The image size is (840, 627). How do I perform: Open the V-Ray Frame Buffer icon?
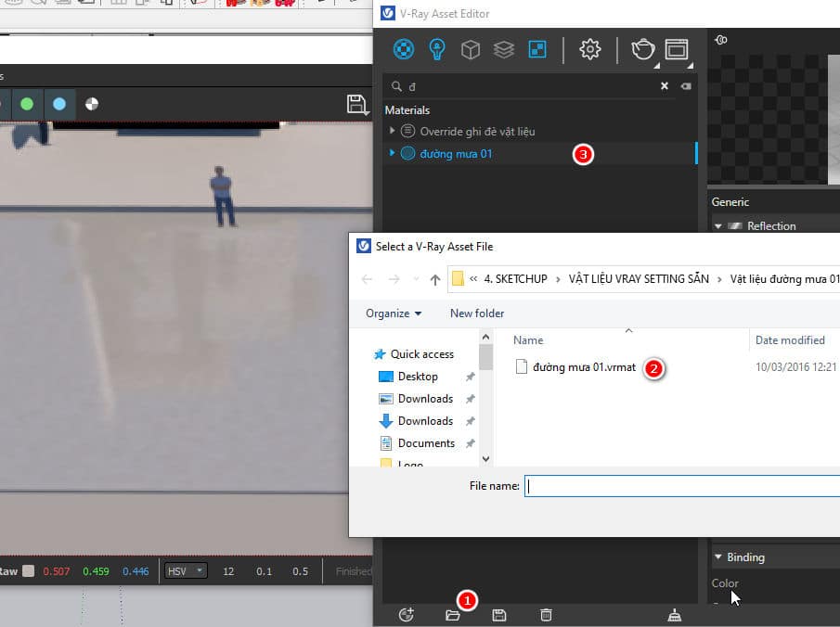[x=676, y=49]
